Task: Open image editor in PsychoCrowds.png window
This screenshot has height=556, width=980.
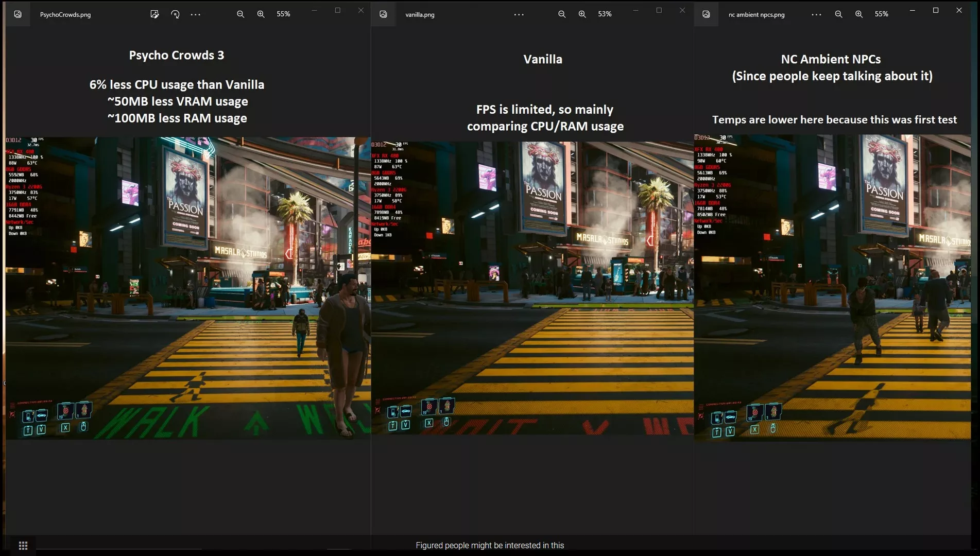Action: 154,14
